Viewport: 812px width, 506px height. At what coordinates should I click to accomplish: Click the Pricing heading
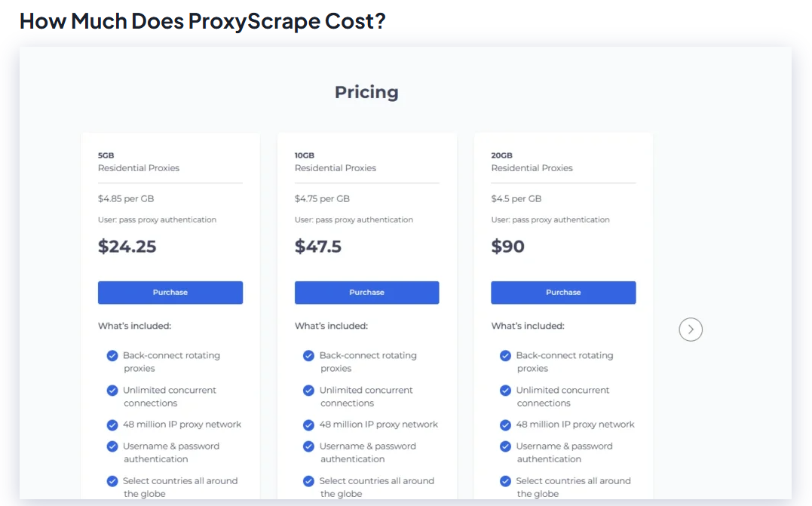coord(366,92)
